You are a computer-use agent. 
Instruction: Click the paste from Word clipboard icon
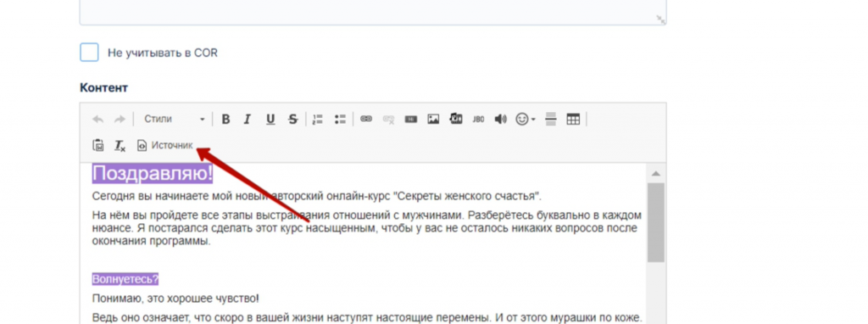click(x=98, y=145)
